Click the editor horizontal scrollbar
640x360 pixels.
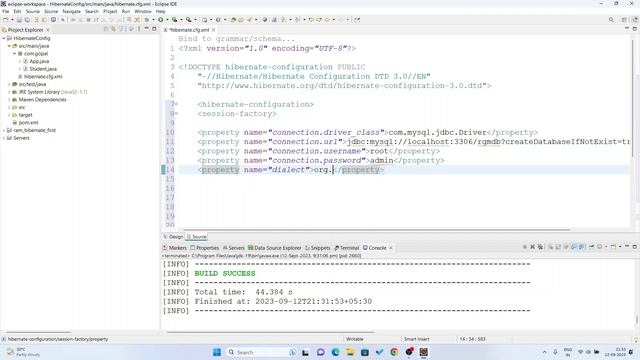(376, 230)
